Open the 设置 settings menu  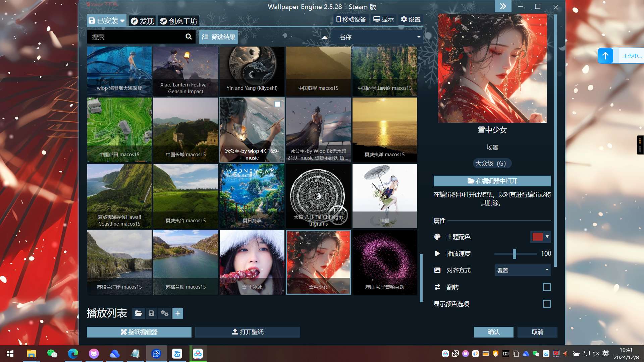[411, 19]
